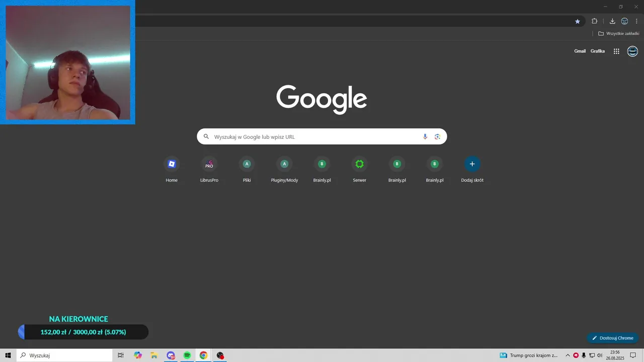Image resolution: width=644 pixels, height=362 pixels.
Task: Open the Serwer shortcut
Action: coord(359,170)
